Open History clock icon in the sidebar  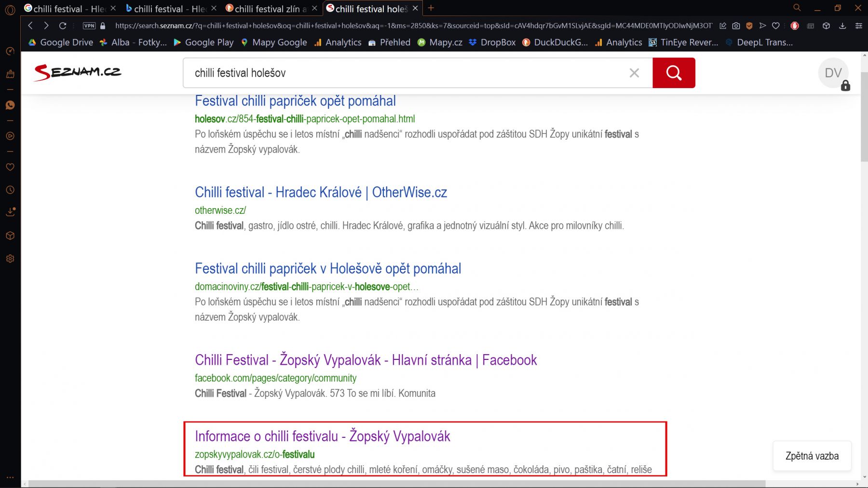click(10, 190)
